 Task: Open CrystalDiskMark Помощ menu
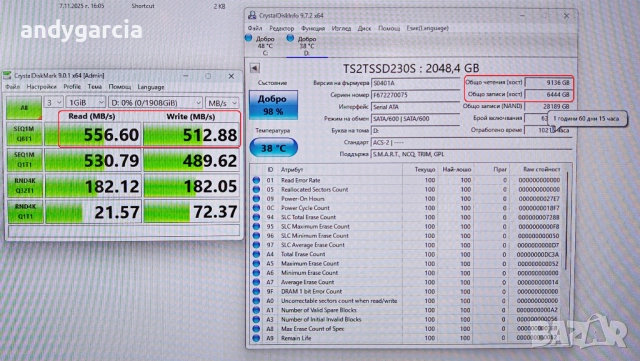(120, 87)
